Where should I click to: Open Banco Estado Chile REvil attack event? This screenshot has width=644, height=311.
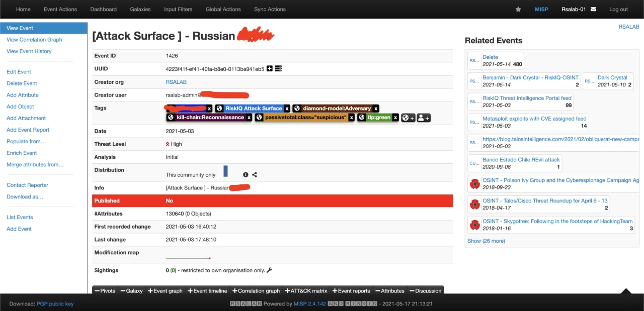click(521, 160)
